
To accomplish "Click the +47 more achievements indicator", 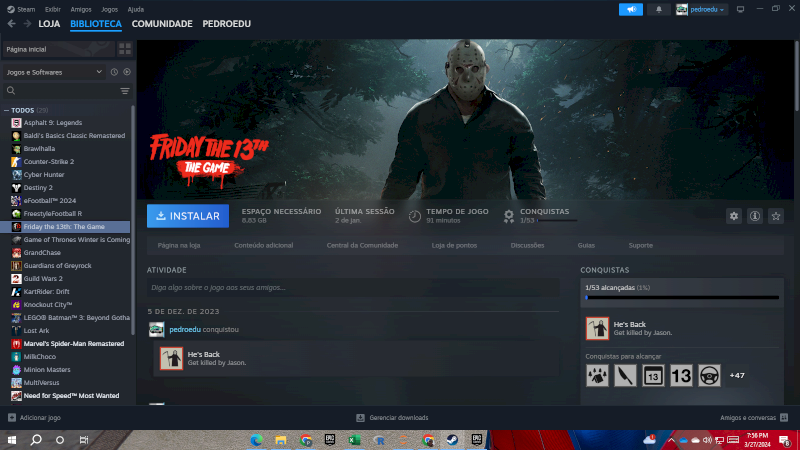I will coord(737,376).
